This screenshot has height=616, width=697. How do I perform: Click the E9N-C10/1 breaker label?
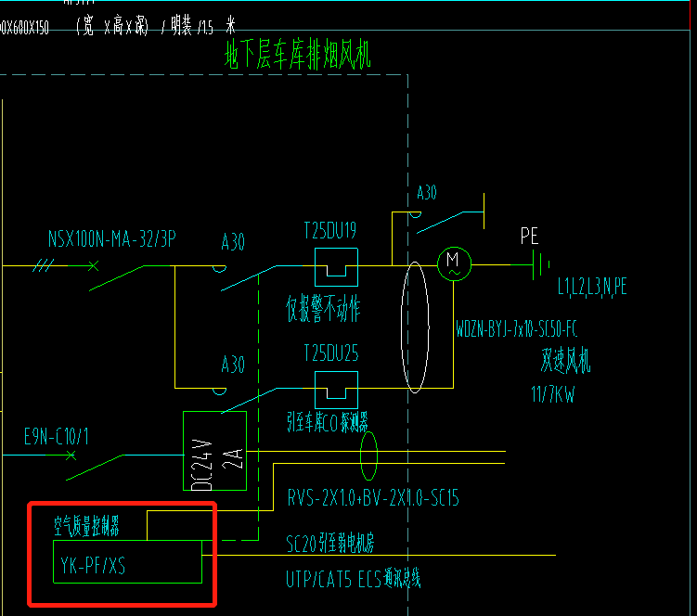pyautogui.click(x=65, y=434)
